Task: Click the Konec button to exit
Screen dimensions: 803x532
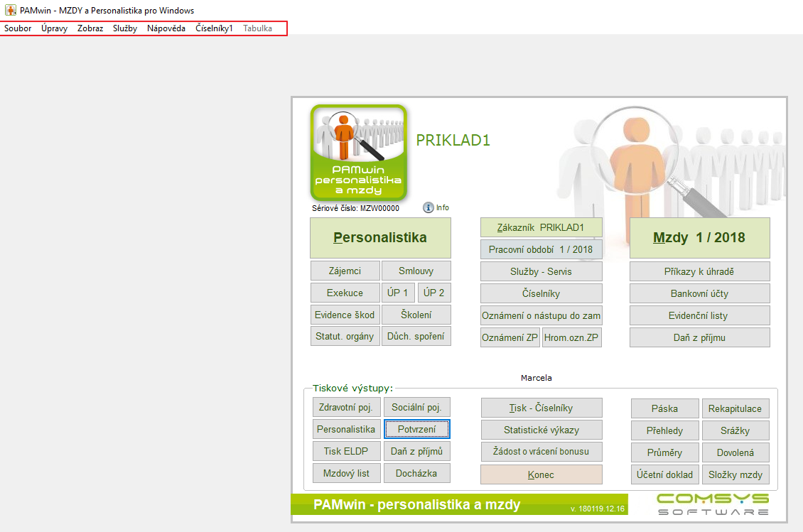Action: [541, 474]
